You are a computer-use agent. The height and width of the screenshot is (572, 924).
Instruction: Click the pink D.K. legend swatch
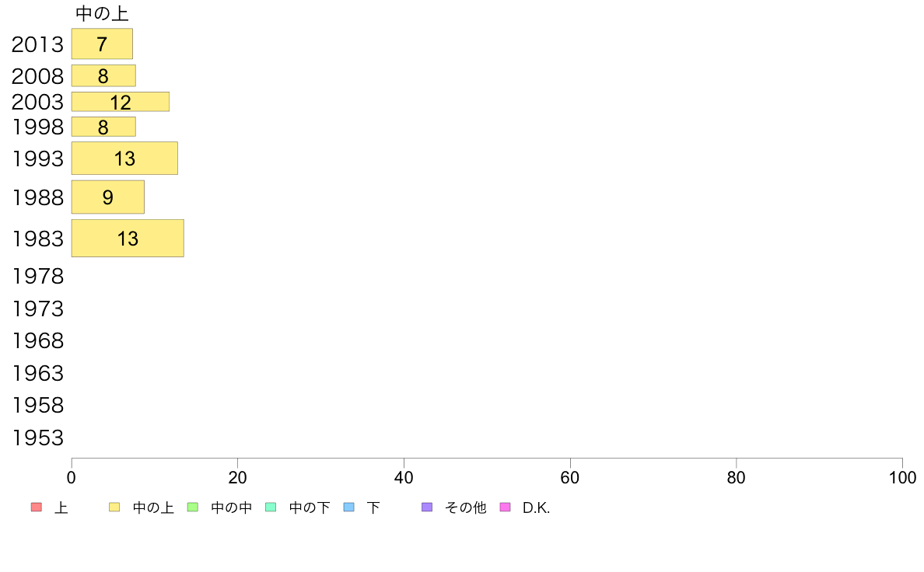(x=505, y=507)
